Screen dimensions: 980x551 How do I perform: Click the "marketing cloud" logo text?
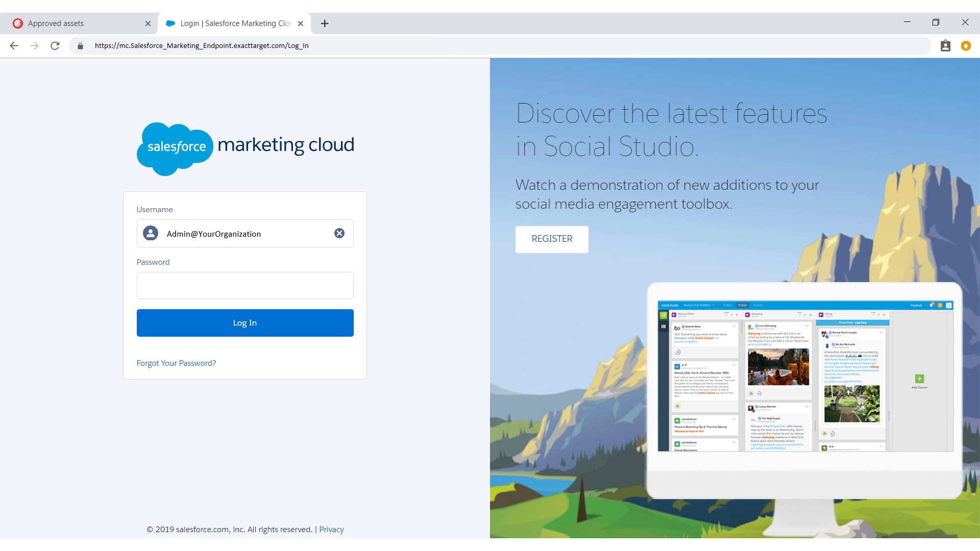pos(286,145)
